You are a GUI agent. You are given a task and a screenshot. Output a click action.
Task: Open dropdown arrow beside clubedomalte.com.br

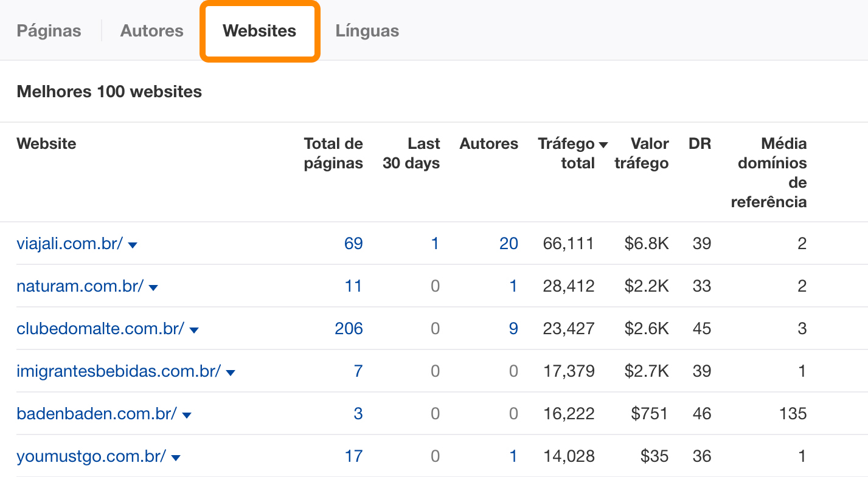(x=194, y=330)
